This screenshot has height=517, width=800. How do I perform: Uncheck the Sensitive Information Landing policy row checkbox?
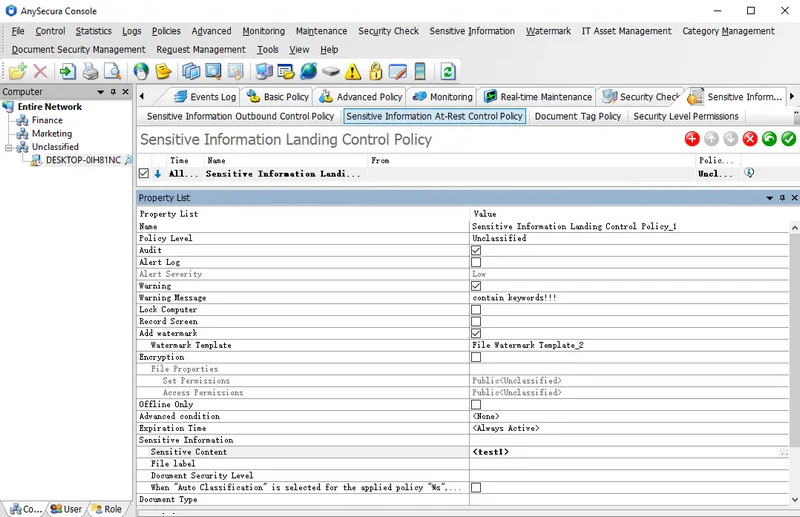click(x=144, y=174)
